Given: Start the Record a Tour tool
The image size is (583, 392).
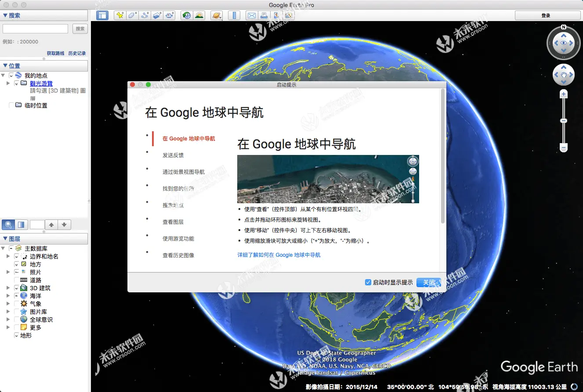Looking at the screenshot, I should coord(169,15).
